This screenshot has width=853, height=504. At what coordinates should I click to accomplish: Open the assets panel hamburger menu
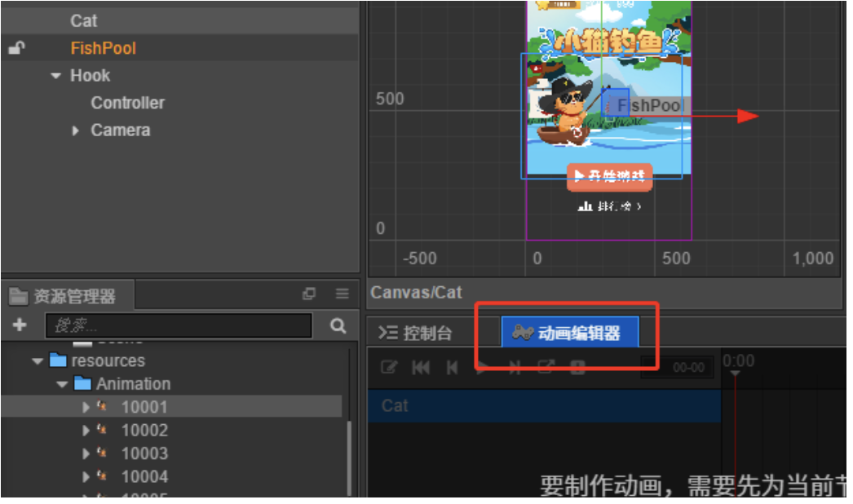click(343, 294)
